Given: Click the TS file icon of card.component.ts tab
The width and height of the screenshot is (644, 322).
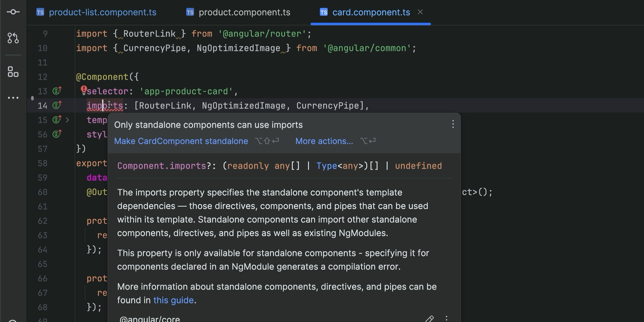Looking at the screenshot, I should (324, 13).
